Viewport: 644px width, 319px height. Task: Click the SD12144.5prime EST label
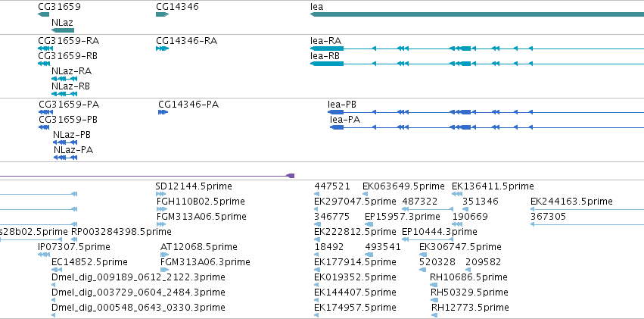pos(194,186)
